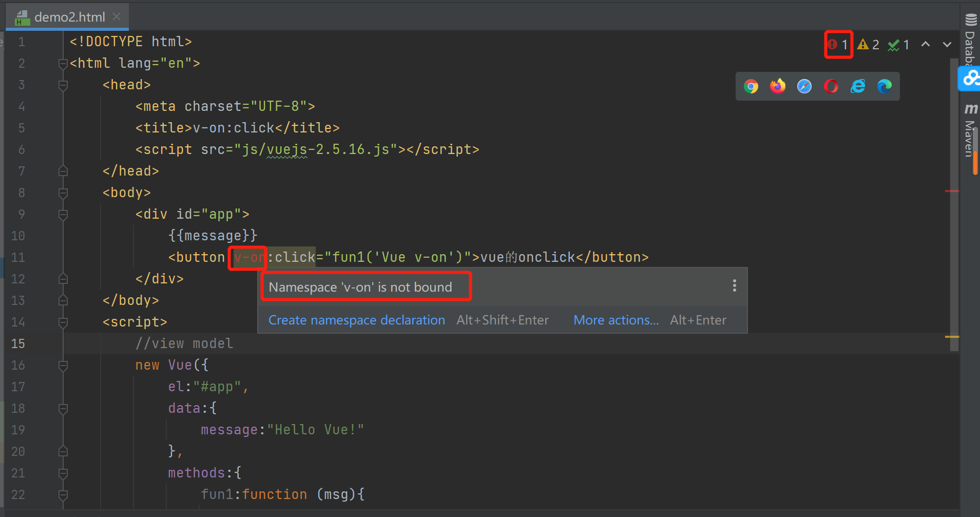Click the closing </div> tag on line 12
The width and height of the screenshot is (980, 517).
tap(160, 279)
